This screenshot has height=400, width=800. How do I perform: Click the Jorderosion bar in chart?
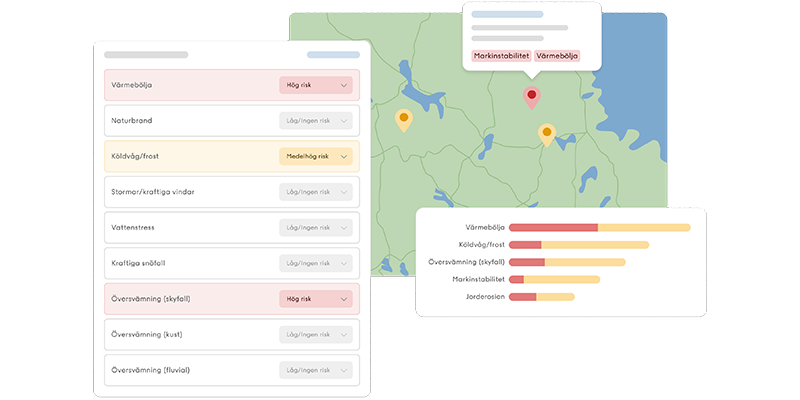[x=541, y=297]
